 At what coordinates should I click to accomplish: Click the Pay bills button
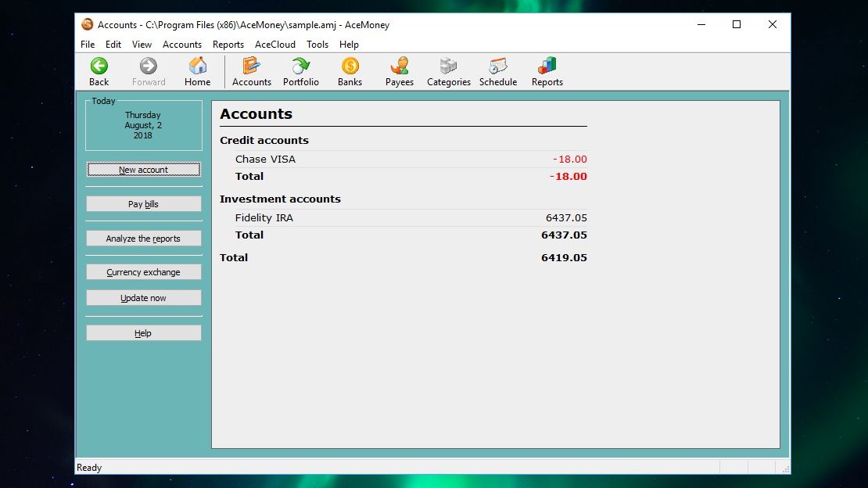[143, 204]
